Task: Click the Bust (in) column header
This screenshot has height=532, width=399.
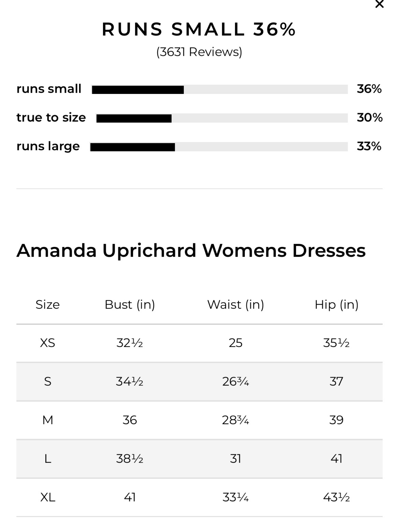Action: [x=130, y=305]
